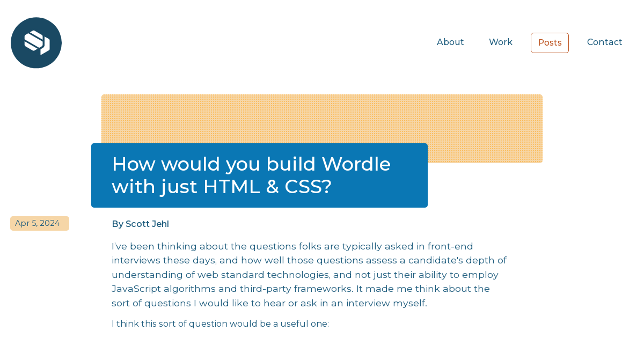Screen dimensions: 644x338
Task: Go to the Work section
Action: point(501,42)
